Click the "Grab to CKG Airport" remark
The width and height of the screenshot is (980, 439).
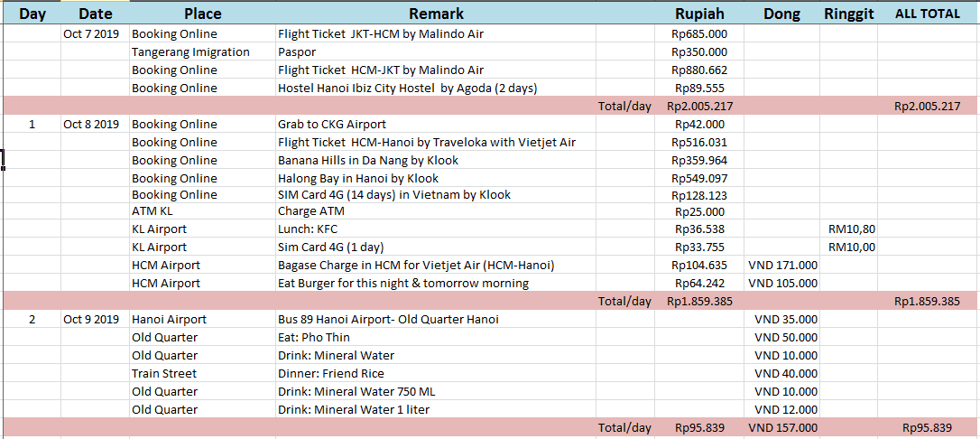[x=332, y=125]
